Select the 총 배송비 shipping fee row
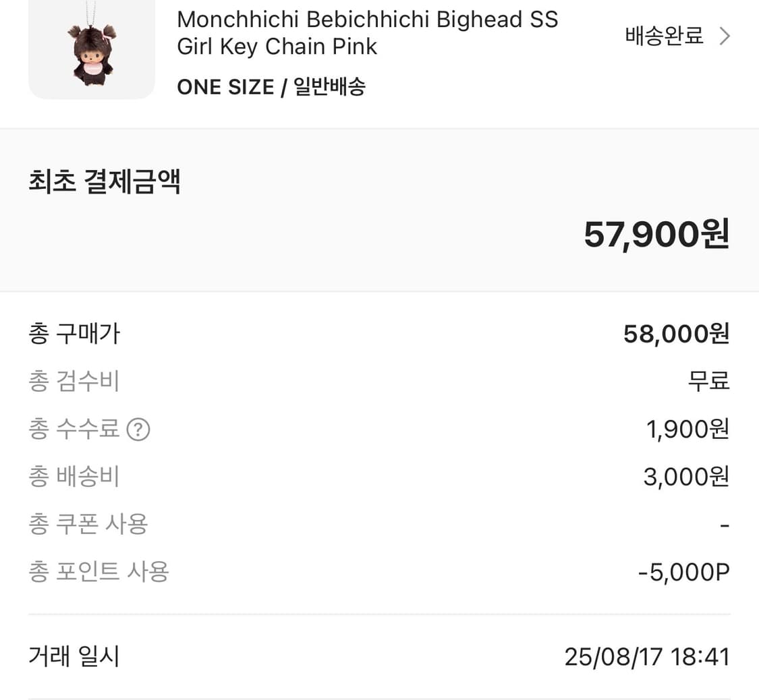 click(74, 476)
